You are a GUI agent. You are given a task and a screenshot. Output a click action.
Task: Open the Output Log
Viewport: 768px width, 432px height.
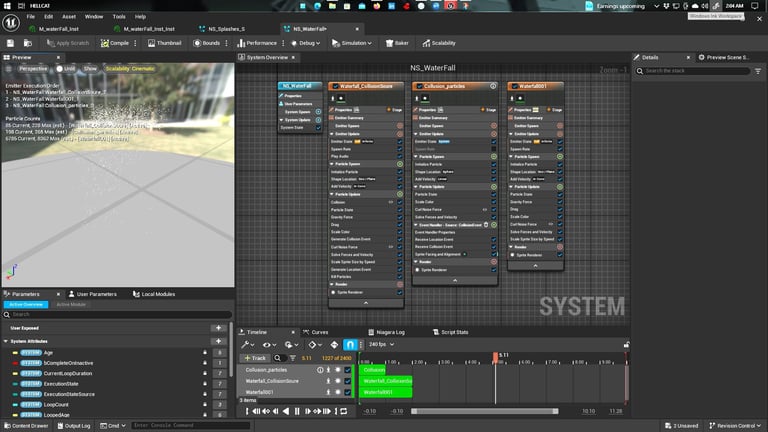pos(73,426)
